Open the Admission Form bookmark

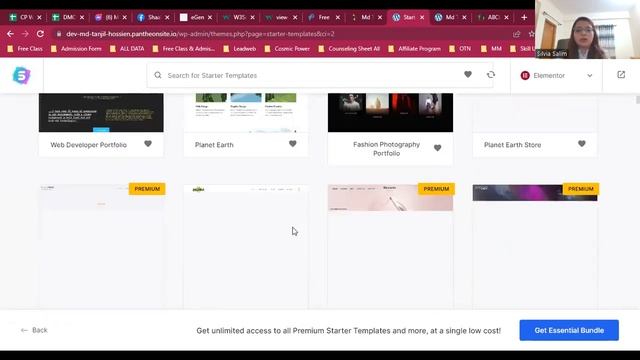[76, 49]
